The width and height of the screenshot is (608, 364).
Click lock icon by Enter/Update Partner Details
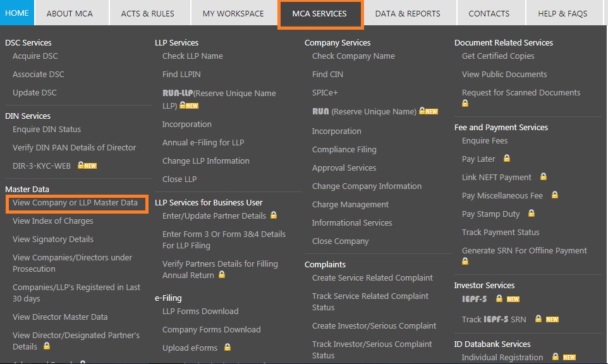[274, 215]
